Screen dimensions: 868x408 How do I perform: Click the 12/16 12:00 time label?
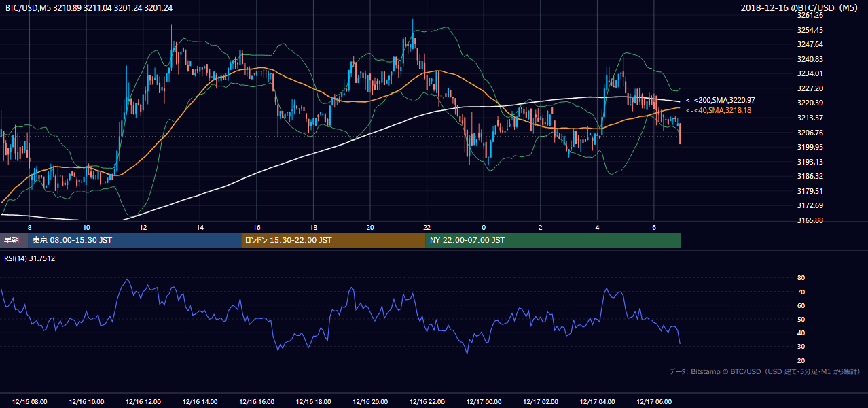(143, 402)
